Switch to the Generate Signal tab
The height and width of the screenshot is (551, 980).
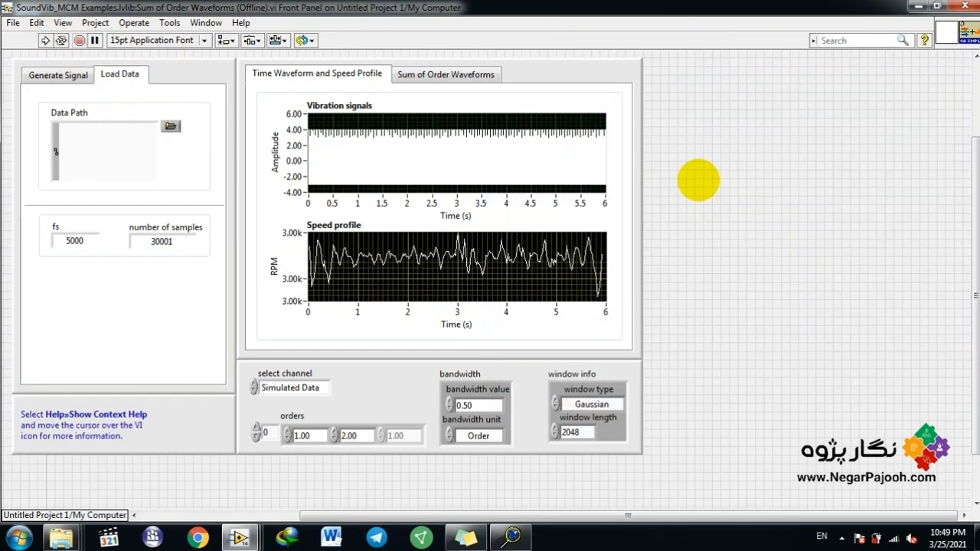pos(58,75)
